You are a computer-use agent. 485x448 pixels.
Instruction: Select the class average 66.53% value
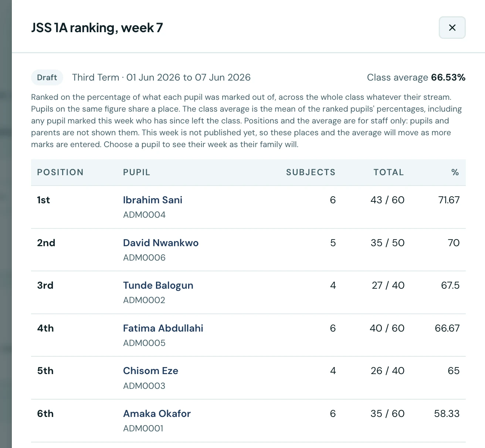tap(448, 78)
